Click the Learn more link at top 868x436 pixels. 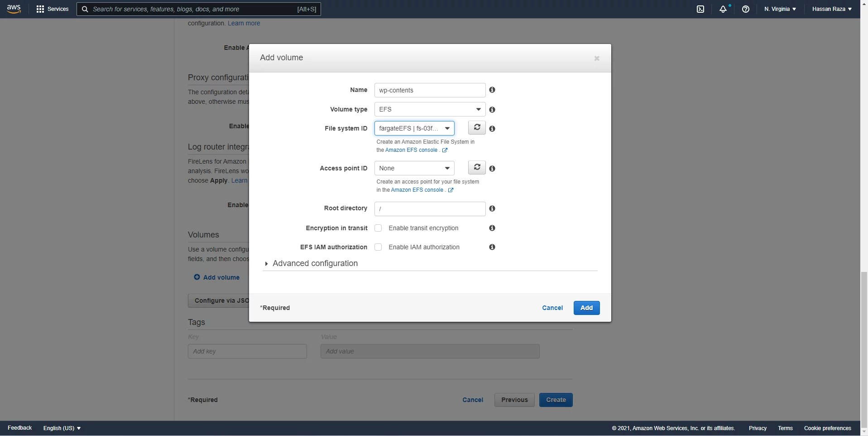244,23
